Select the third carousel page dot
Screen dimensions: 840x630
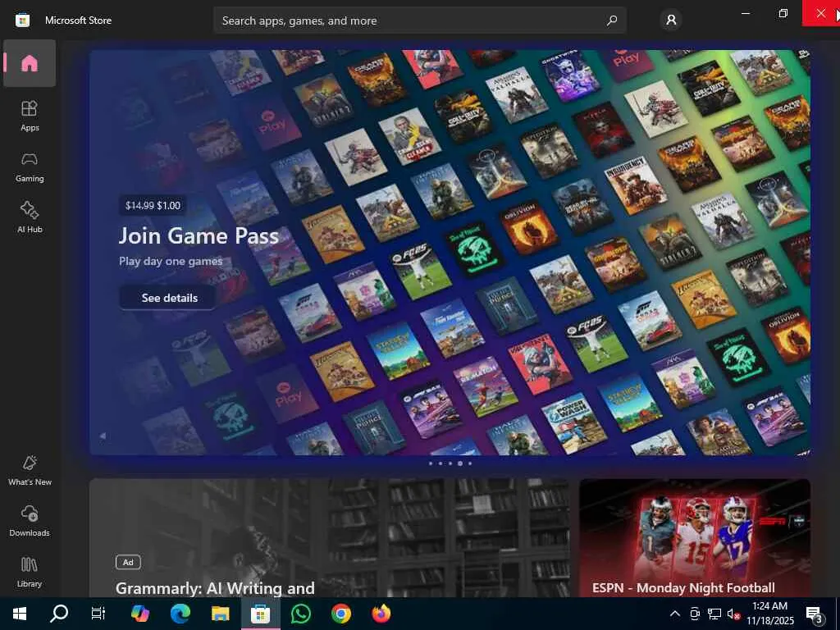[x=450, y=463]
